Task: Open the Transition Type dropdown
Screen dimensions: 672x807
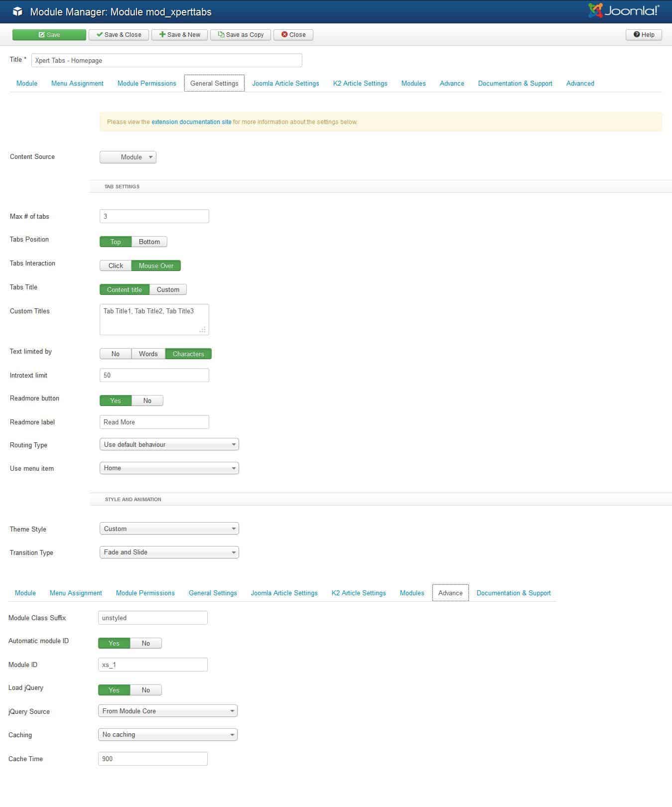Action: pyautogui.click(x=169, y=552)
